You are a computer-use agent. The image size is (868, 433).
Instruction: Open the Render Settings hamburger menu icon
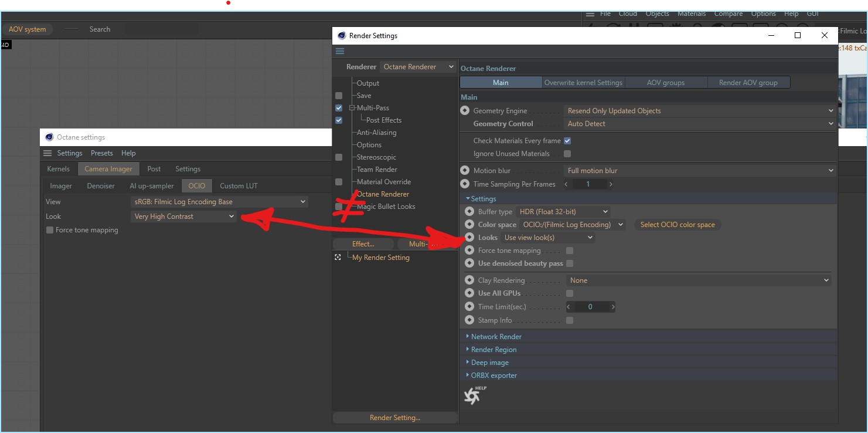tap(340, 52)
